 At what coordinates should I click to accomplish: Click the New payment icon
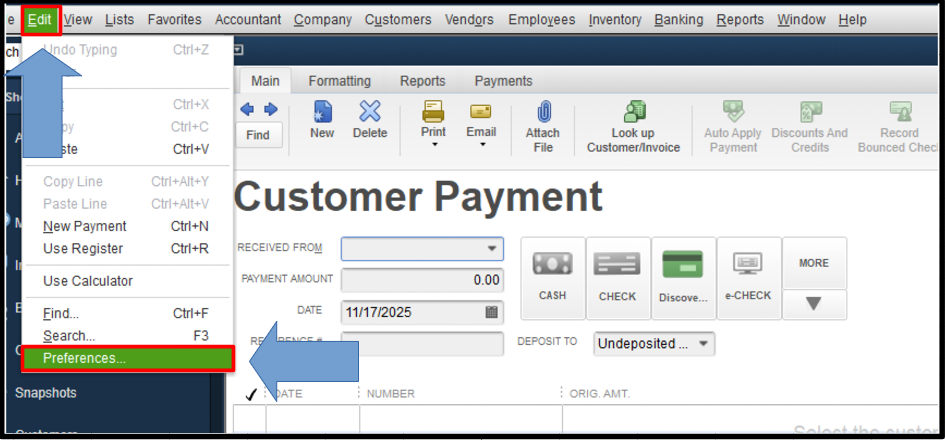322,112
